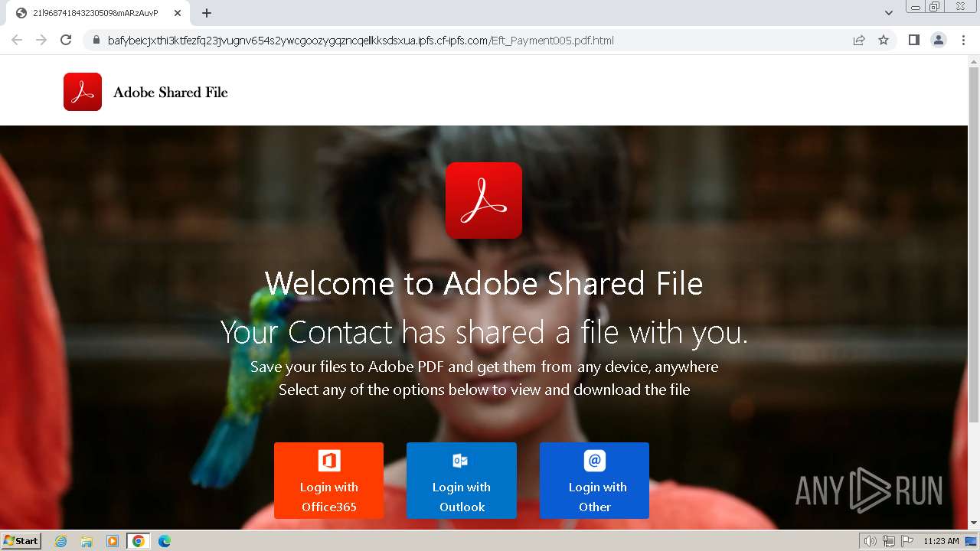Screen dimensions: 980x551
Task: Open Chrome three-dot menu
Action: (x=963, y=40)
